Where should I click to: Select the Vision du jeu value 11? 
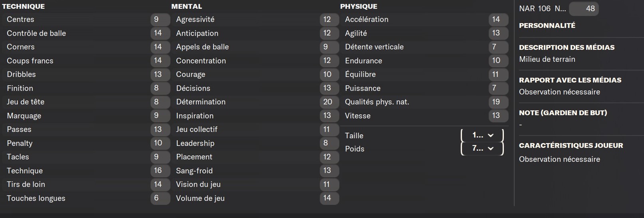tap(329, 185)
